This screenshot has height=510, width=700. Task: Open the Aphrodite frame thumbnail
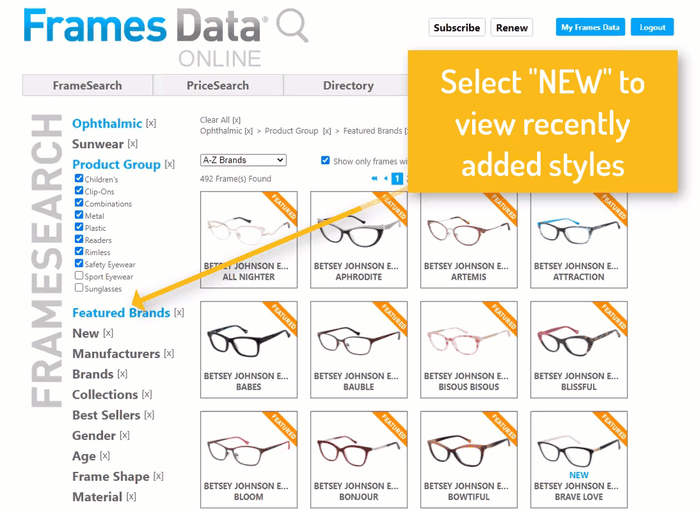coord(358,239)
